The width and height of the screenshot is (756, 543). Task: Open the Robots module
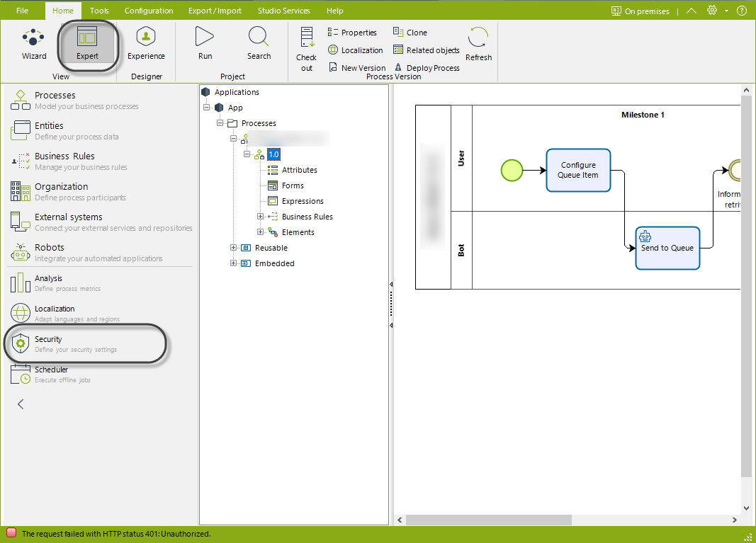point(86,252)
